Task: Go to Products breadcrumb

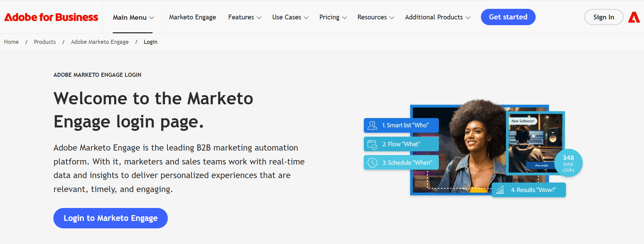Action: pyautogui.click(x=45, y=42)
